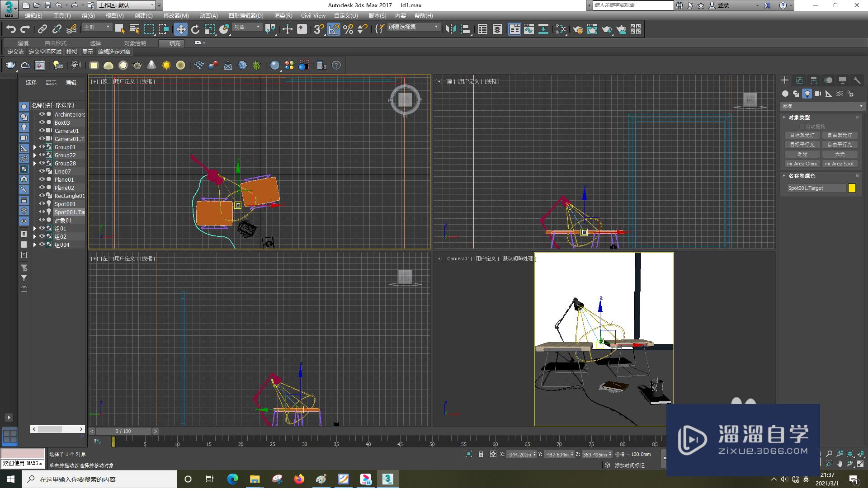The image size is (868, 489).
Task: Open the yellow object color swatch
Action: click(852, 188)
